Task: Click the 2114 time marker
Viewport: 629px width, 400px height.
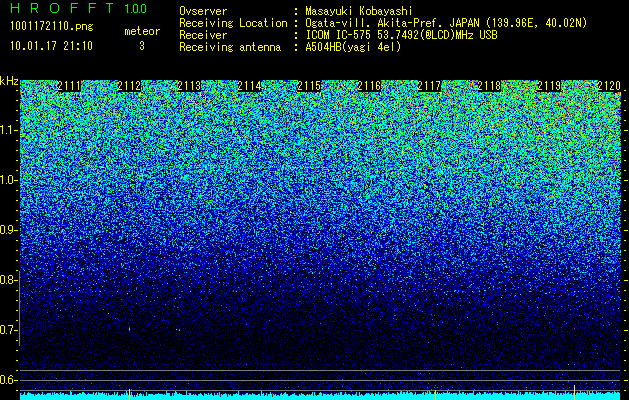Action: click(249, 86)
